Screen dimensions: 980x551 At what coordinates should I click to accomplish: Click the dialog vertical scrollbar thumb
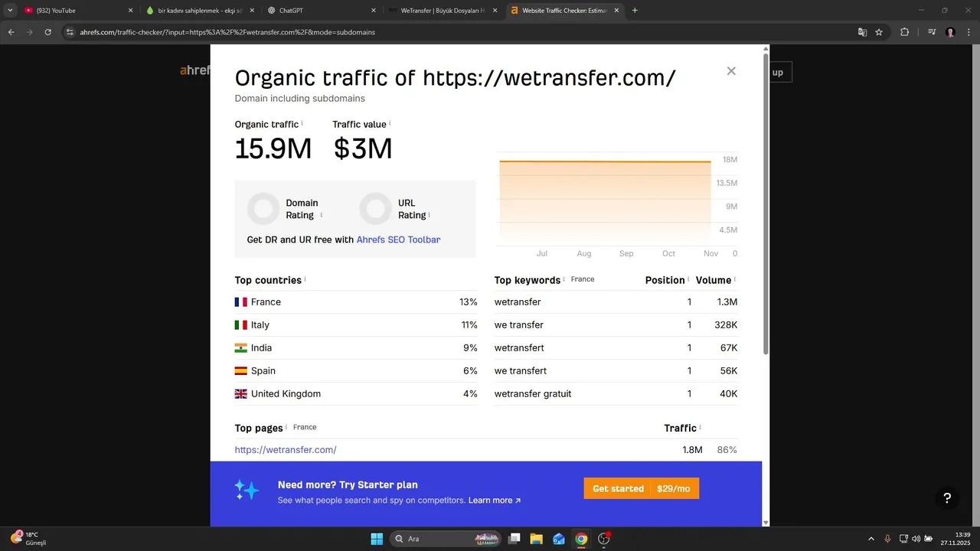(766, 204)
